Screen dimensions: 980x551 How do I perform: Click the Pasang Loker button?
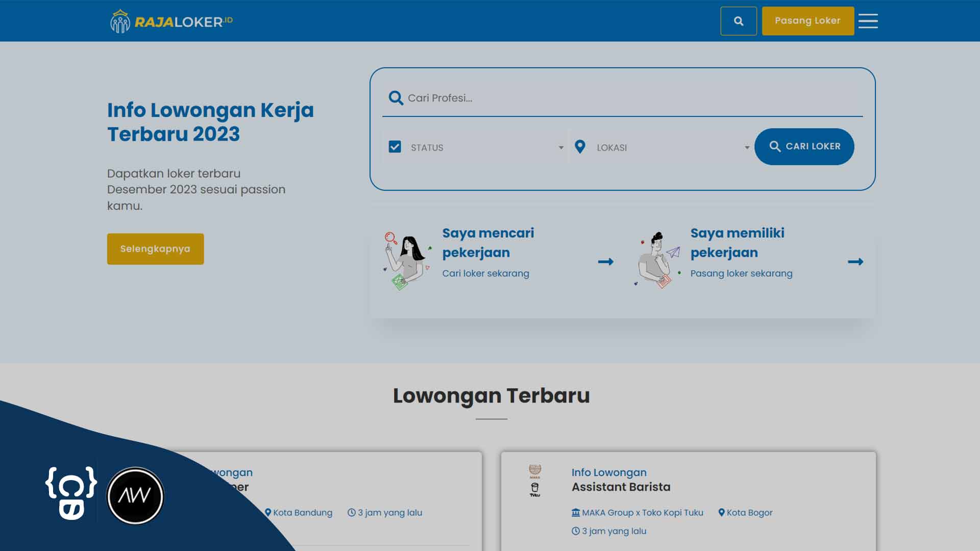tap(807, 21)
